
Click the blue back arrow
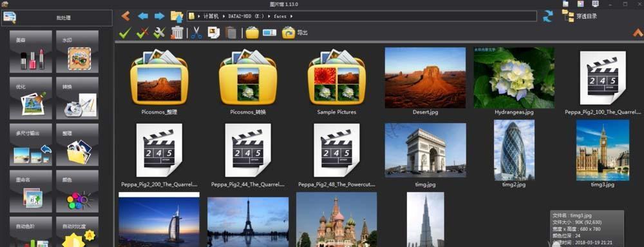tap(142, 16)
